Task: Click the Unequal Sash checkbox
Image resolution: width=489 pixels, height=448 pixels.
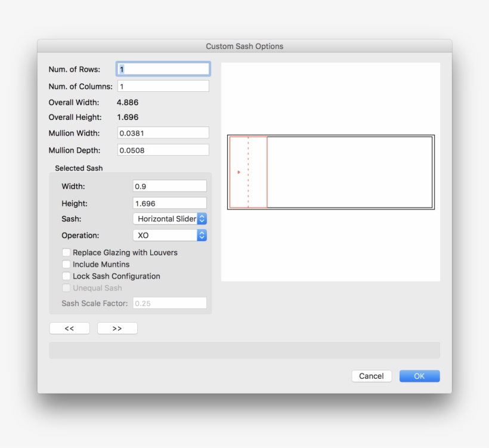Action: [66, 288]
